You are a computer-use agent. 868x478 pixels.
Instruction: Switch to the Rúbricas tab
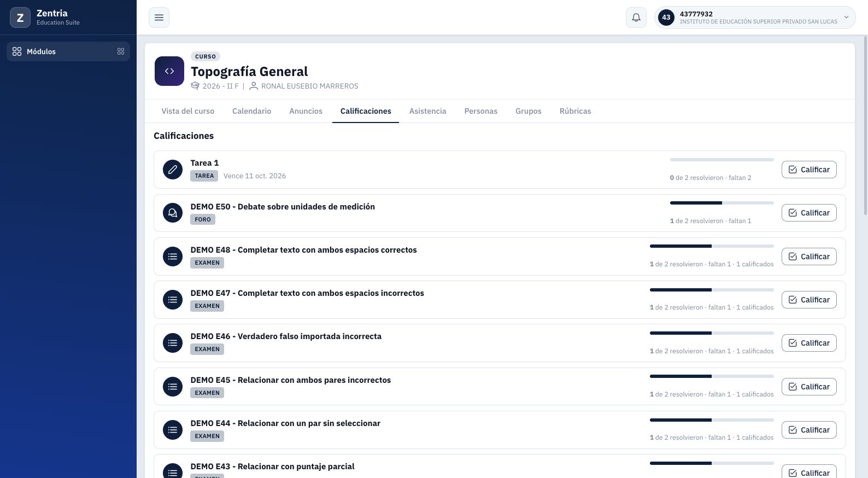(575, 111)
